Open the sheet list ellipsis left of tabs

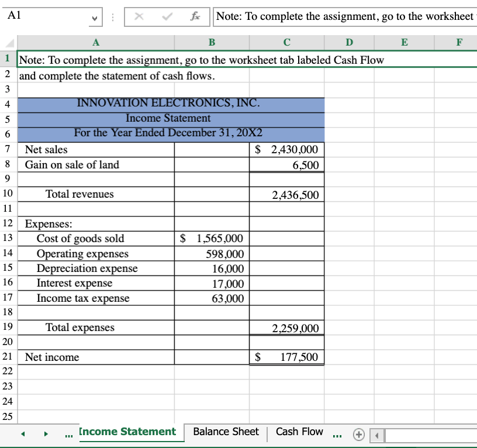click(67, 435)
